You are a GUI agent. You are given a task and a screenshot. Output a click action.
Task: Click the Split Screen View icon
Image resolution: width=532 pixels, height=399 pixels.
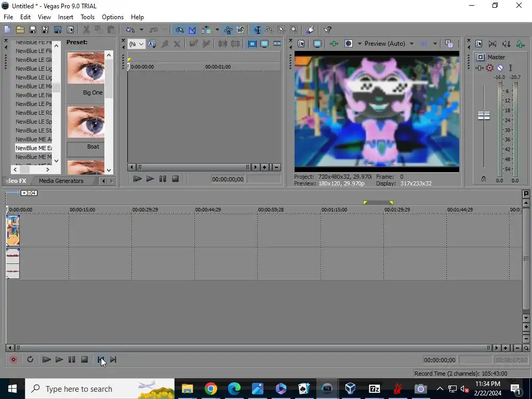[349, 44]
